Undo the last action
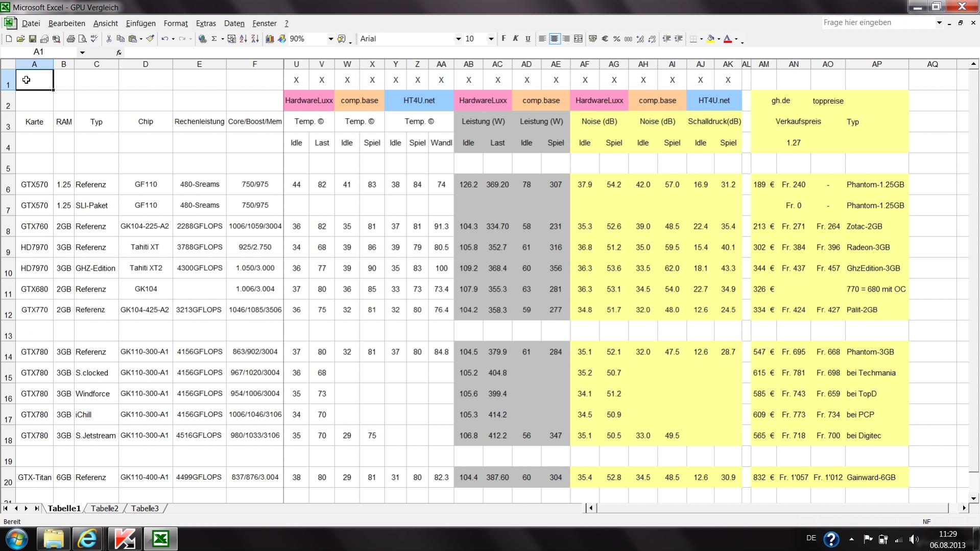The image size is (980, 551). click(x=164, y=39)
